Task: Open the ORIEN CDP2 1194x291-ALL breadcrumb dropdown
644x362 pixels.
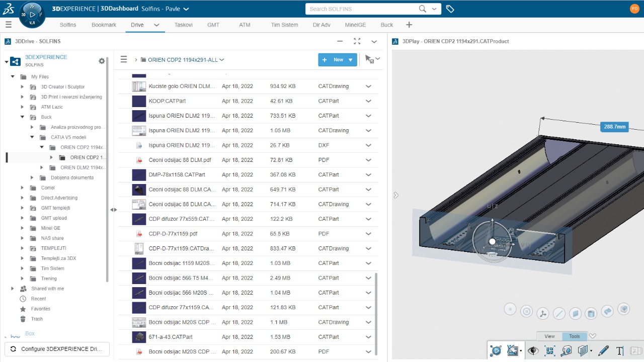Action: click(x=220, y=59)
